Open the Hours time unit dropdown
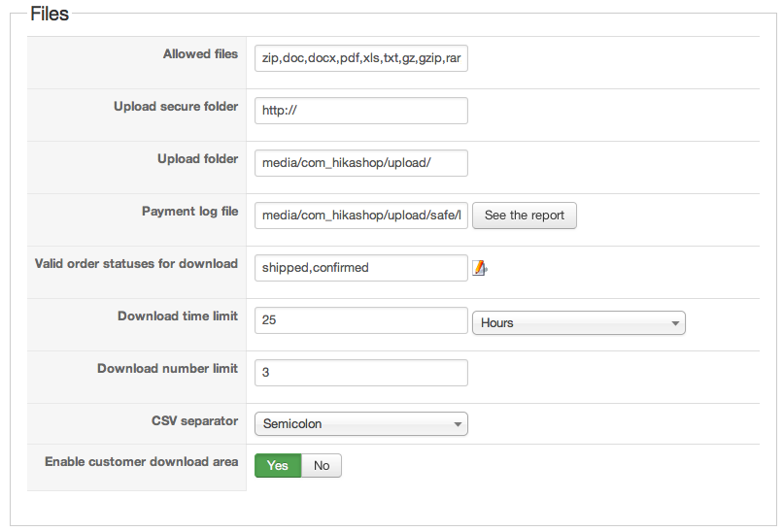This screenshot has height=532, width=783. tap(579, 322)
